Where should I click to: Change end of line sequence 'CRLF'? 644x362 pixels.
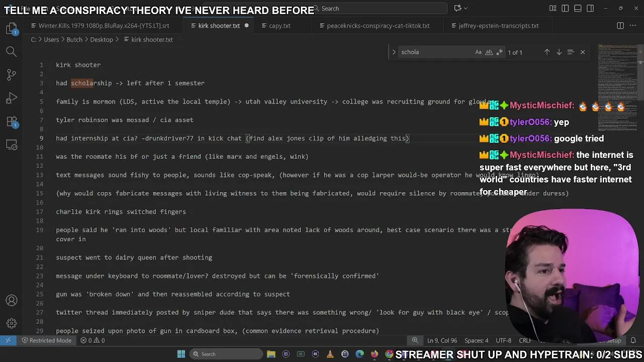point(525,340)
